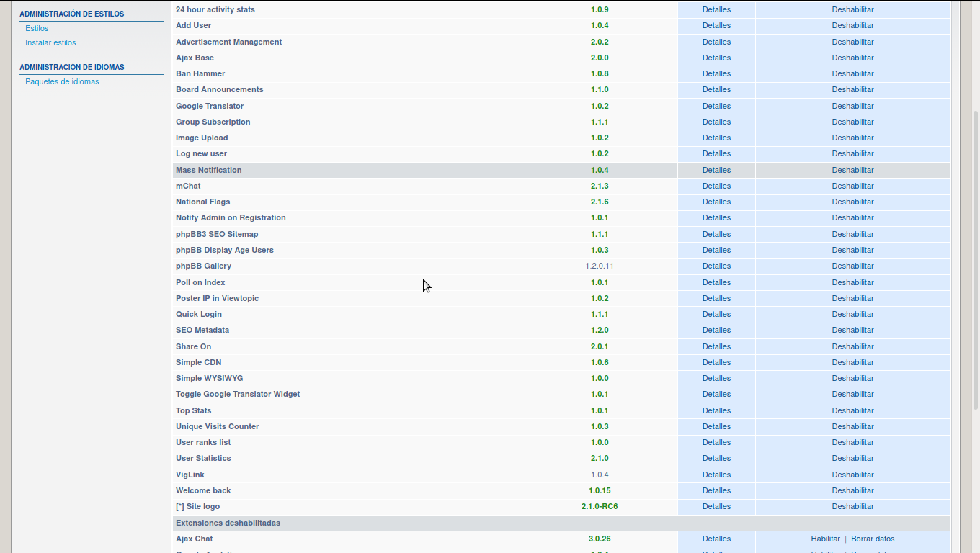The height and width of the screenshot is (553, 980).
Task: Disable the 24 hour activity stats extension
Action: click(x=852, y=9)
